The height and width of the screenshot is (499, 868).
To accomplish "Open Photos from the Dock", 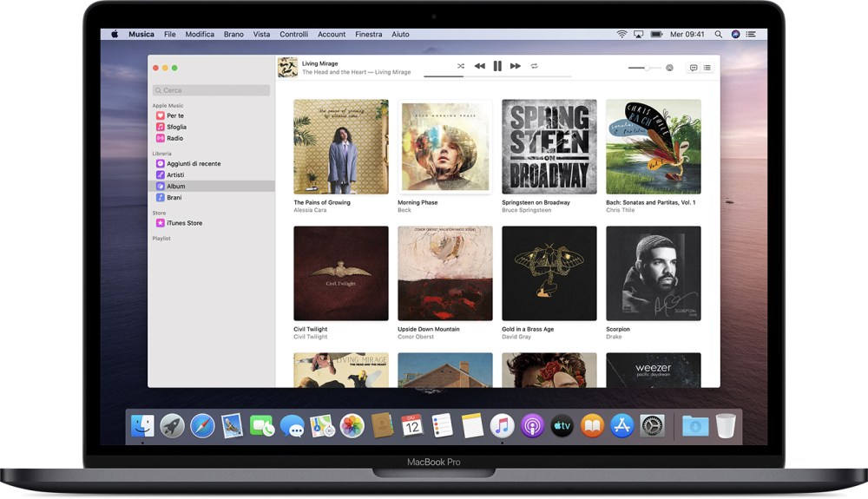I will point(352,426).
